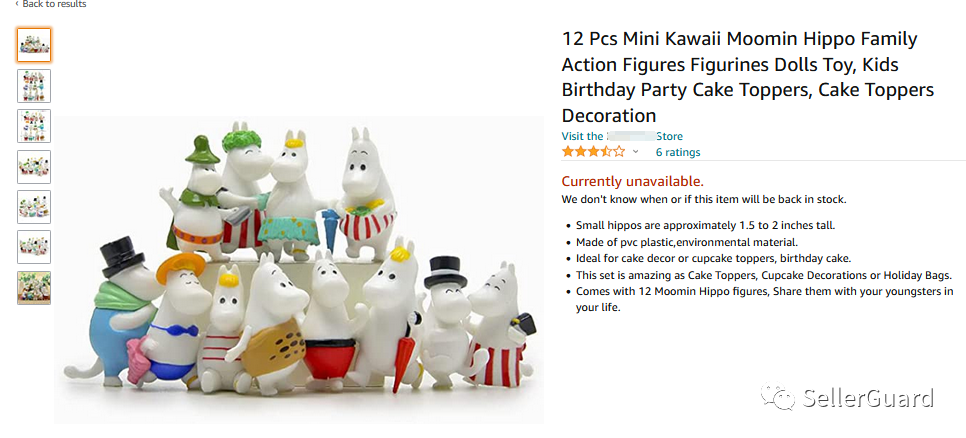The height and width of the screenshot is (438, 966).
Task: Show the third product thumbnail image
Action: 34,126
